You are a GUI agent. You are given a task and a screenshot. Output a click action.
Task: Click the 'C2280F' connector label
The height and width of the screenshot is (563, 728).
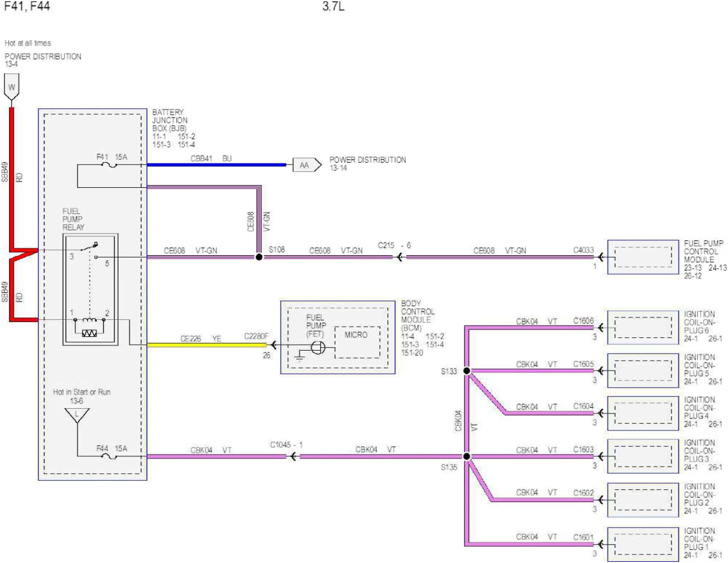click(x=256, y=336)
